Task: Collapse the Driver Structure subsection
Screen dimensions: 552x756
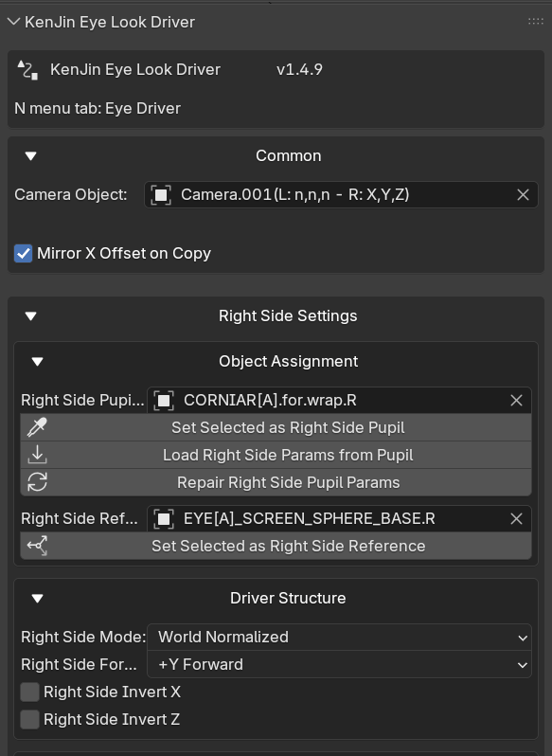Action: click(x=38, y=599)
